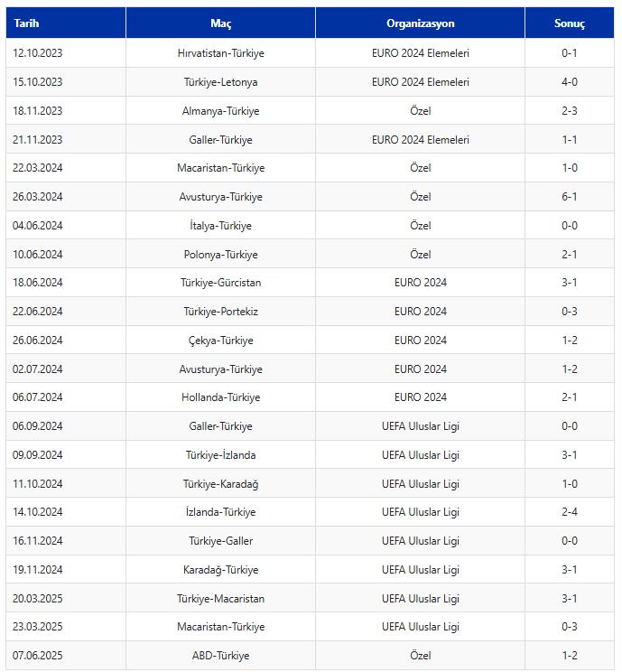Click the date 20.03.2025
This screenshot has height=672, width=622.
(x=38, y=599)
